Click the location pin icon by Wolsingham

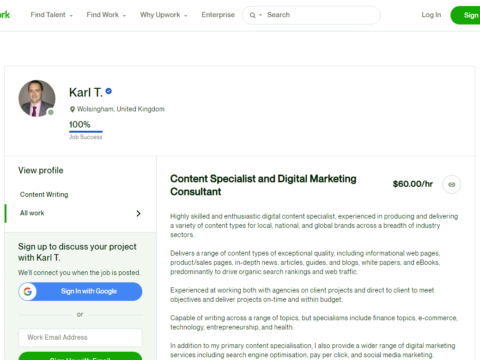(x=72, y=109)
